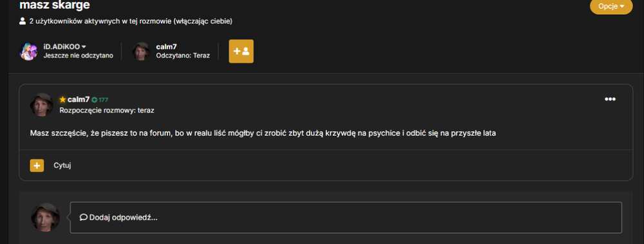Open calm7 username link in the post
The image size is (644, 244).
pos(79,99)
